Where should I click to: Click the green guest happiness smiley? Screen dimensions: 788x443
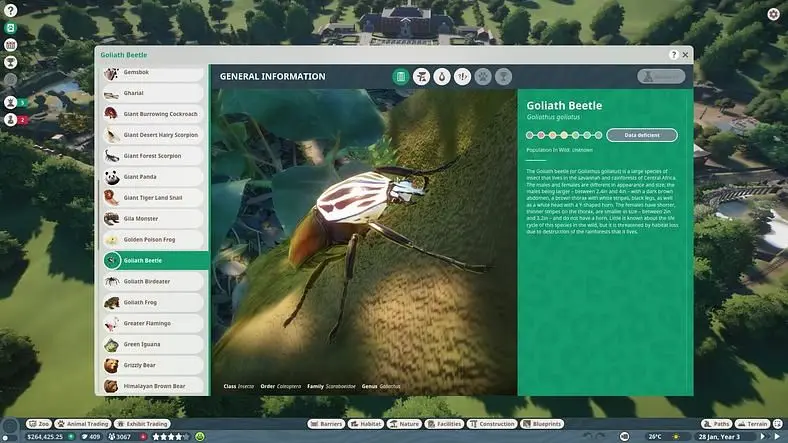(200, 437)
